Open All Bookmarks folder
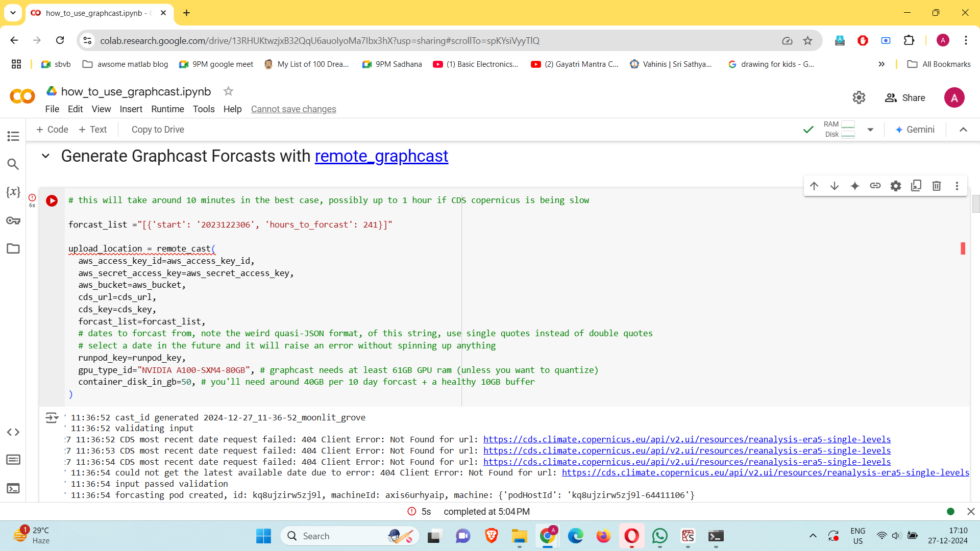Viewport: 980px width, 551px height. pyautogui.click(x=939, y=64)
